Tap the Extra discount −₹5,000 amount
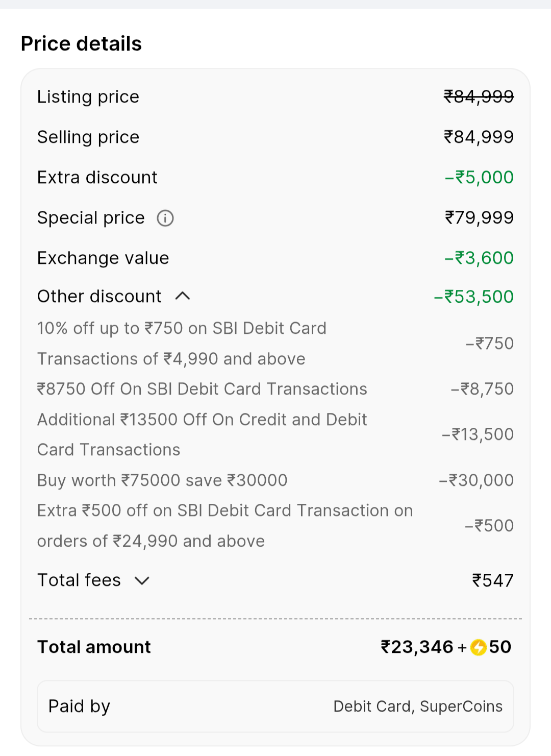 coord(479,178)
